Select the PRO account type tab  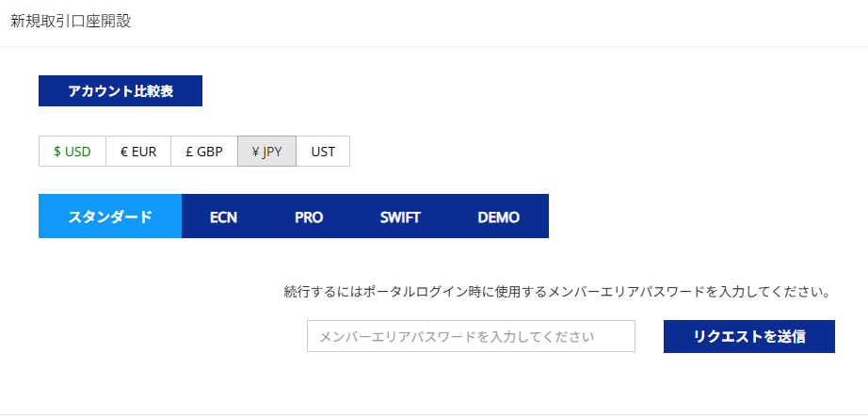pos(309,217)
